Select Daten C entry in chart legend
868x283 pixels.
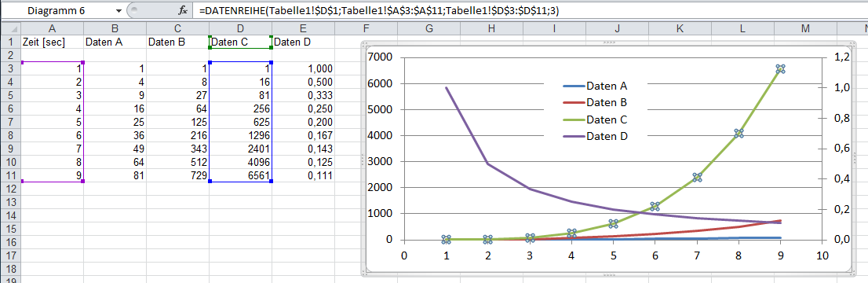coord(595,119)
